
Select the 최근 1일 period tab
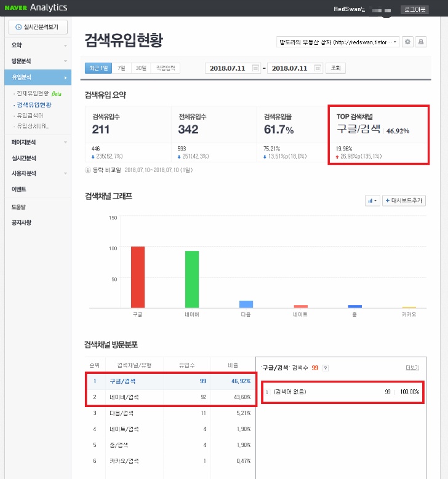98,68
